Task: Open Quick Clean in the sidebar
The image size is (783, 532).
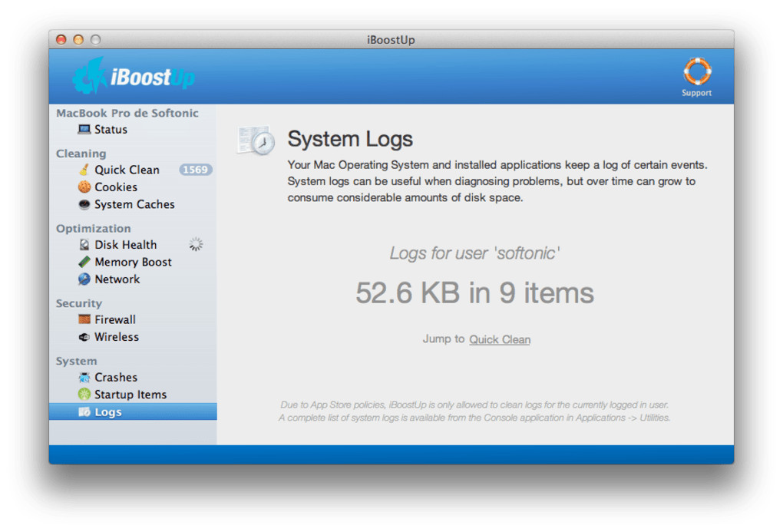Action: [133, 170]
